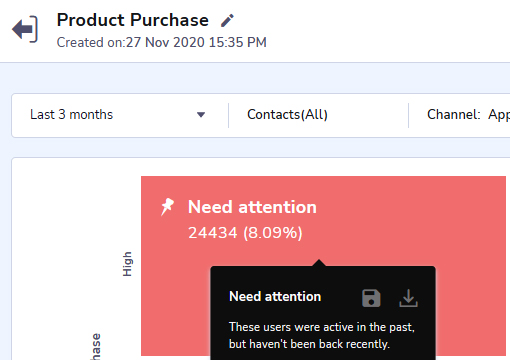Image resolution: width=510 pixels, height=360 pixels.
Task: Select the Need attention tile heading
Action: click(x=252, y=207)
